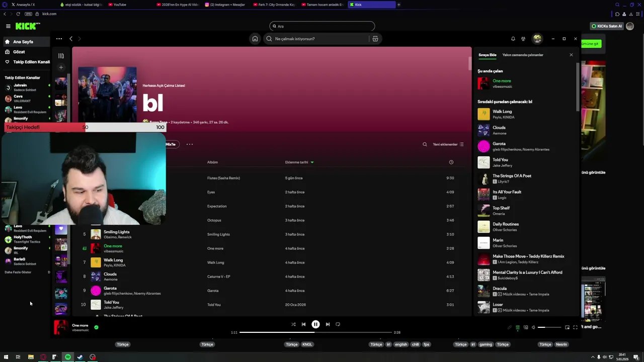Open new browser tab plus
Image resolution: width=644 pixels, height=362 pixels.
(398, 5)
